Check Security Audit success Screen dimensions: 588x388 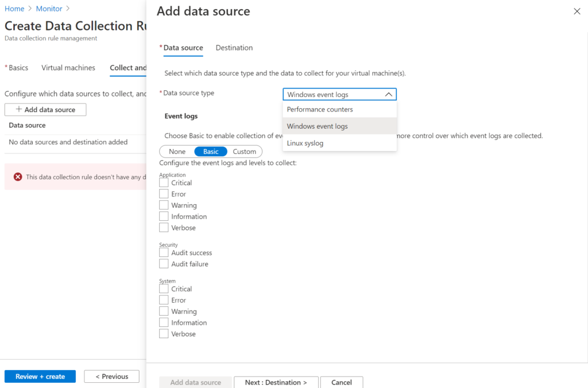point(164,252)
